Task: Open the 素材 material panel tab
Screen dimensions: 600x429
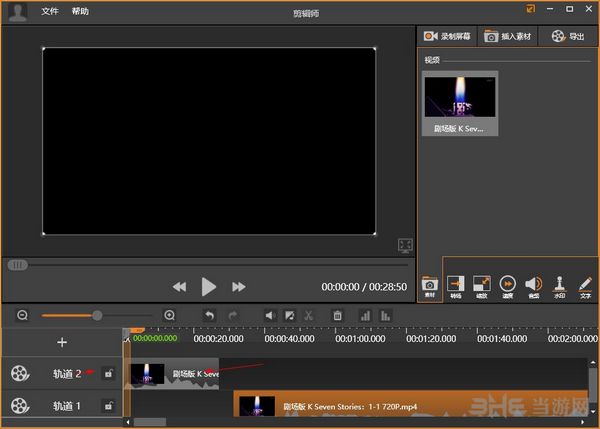Action: [x=430, y=287]
